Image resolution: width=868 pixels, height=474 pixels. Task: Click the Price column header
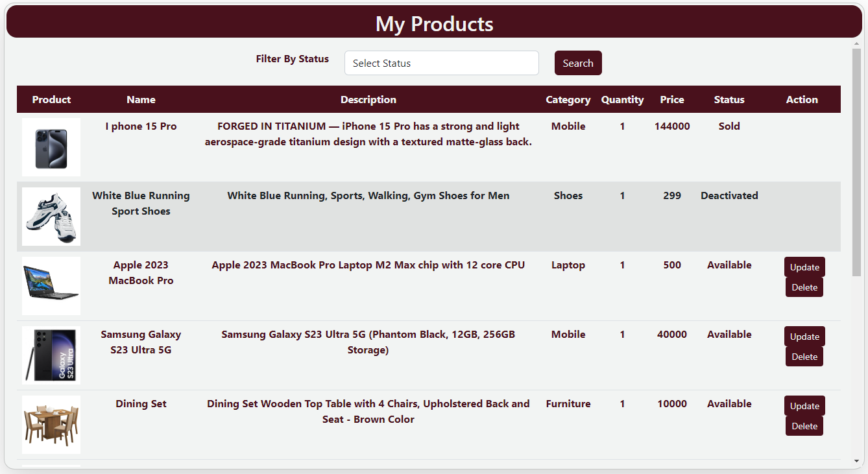(672, 99)
